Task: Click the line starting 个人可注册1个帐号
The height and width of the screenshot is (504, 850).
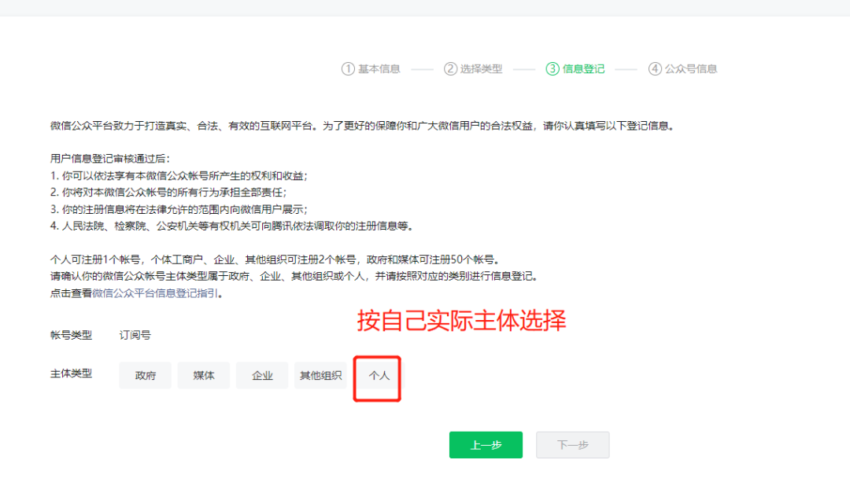Action: (x=275, y=259)
